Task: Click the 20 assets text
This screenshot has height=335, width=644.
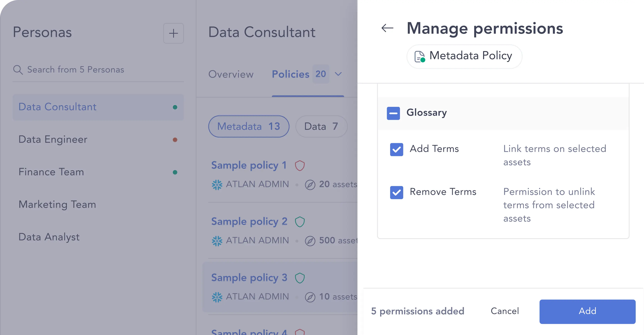Action: 338,185
